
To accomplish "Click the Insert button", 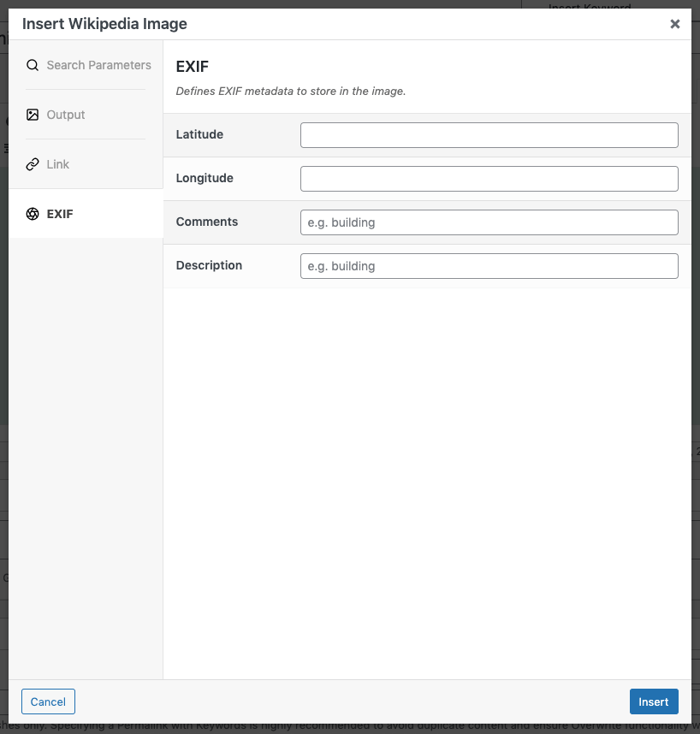I will coord(654,701).
